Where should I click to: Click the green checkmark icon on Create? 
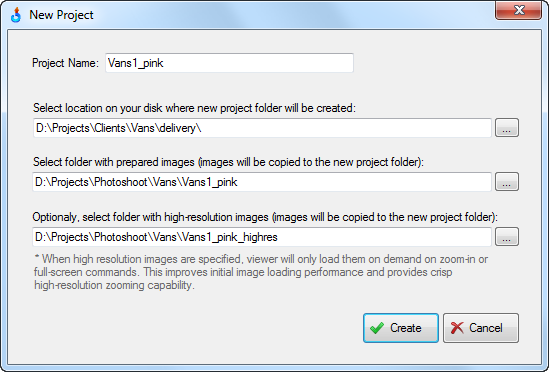click(x=377, y=328)
